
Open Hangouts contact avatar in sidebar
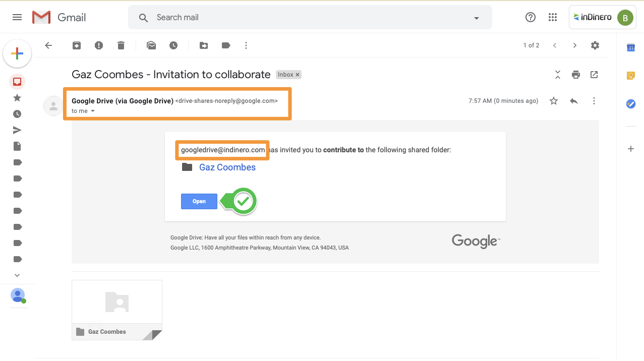coord(18,295)
